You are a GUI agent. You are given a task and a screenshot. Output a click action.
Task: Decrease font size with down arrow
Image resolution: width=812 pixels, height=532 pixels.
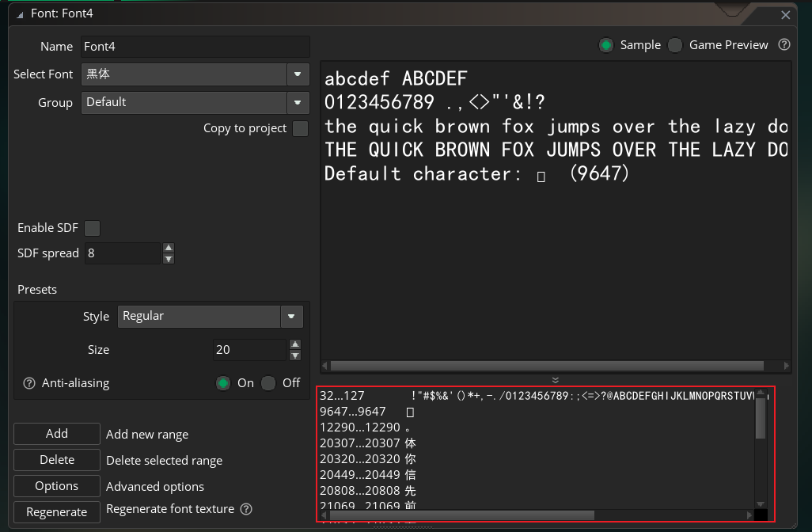295,355
